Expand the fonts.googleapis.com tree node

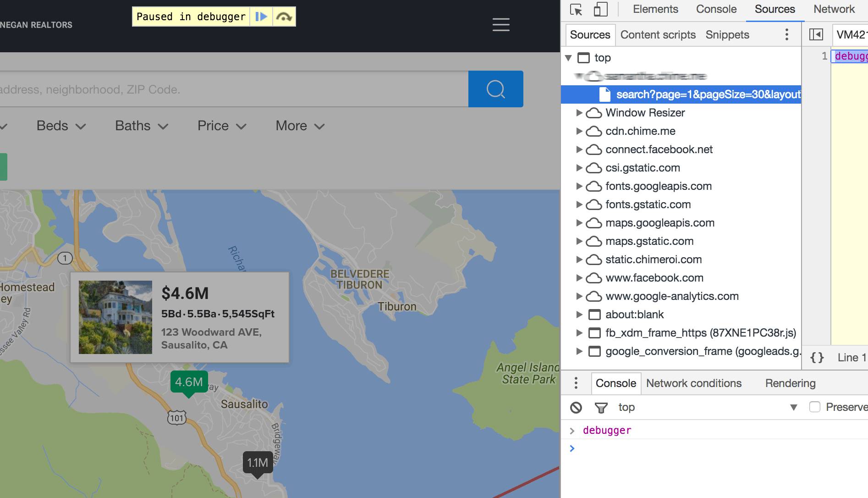579,186
